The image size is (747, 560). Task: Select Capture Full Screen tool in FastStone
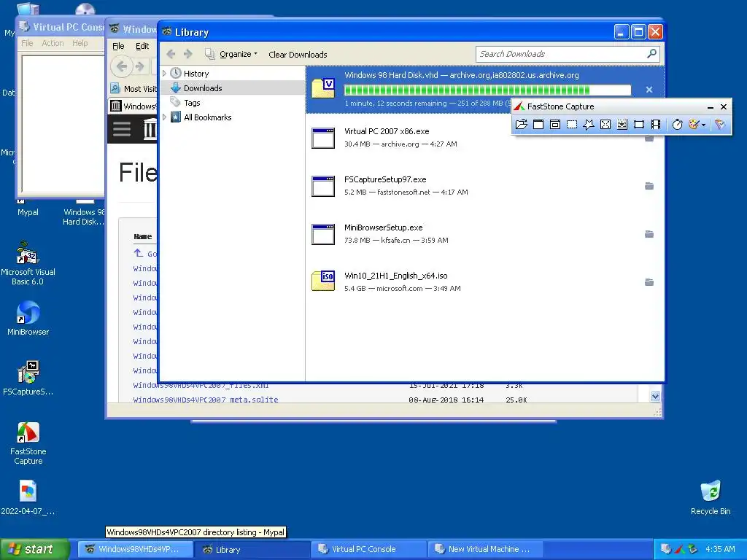[x=605, y=124]
